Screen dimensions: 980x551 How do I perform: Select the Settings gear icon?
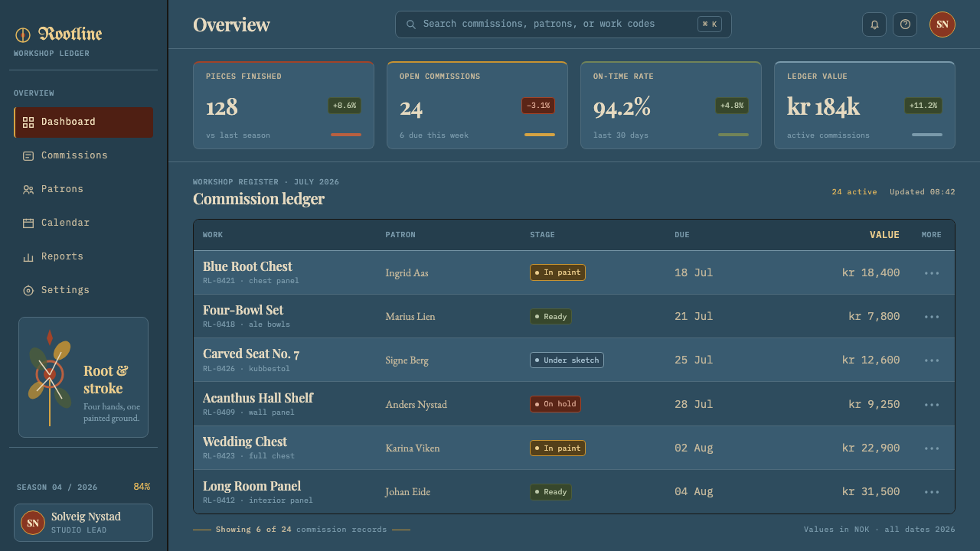pos(28,291)
